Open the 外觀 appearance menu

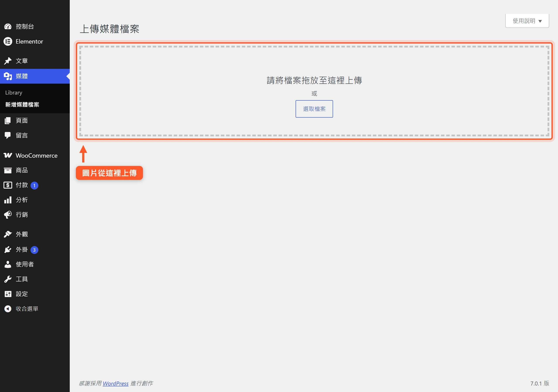click(35, 234)
